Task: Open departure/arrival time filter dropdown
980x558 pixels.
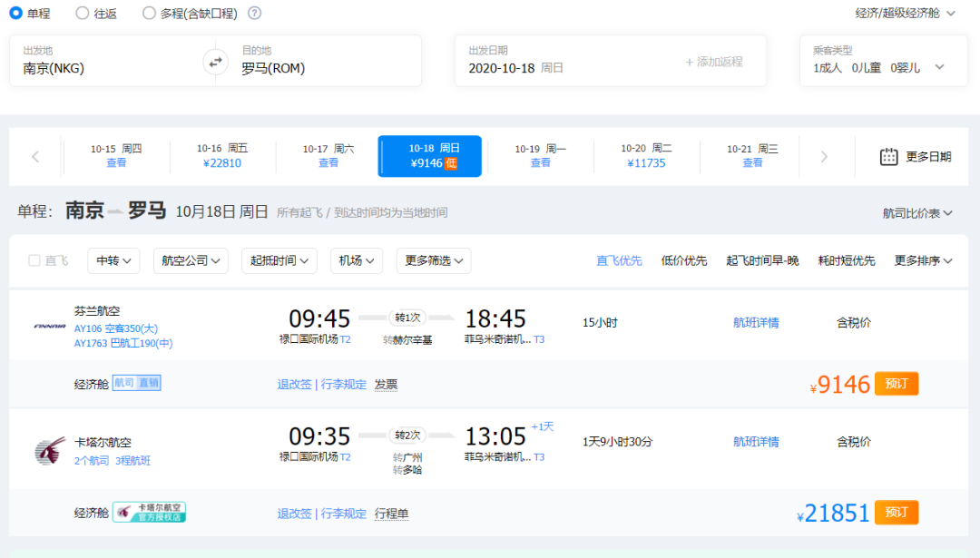Action: pyautogui.click(x=279, y=260)
